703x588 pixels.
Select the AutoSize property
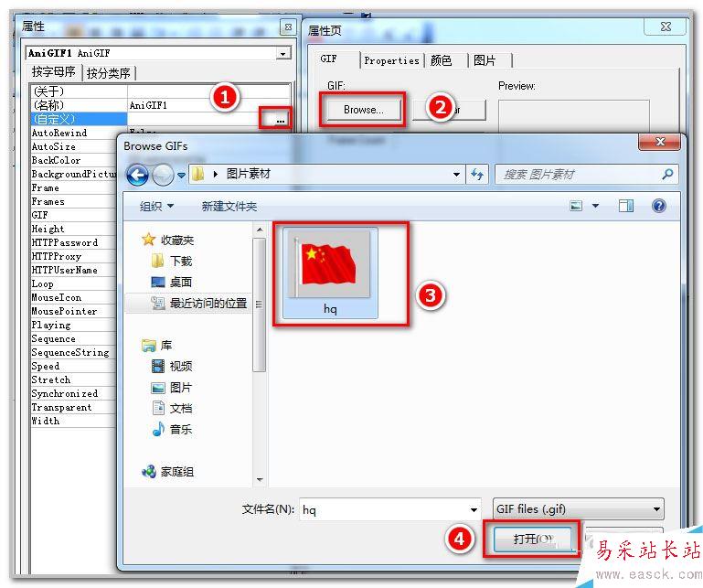[53, 146]
